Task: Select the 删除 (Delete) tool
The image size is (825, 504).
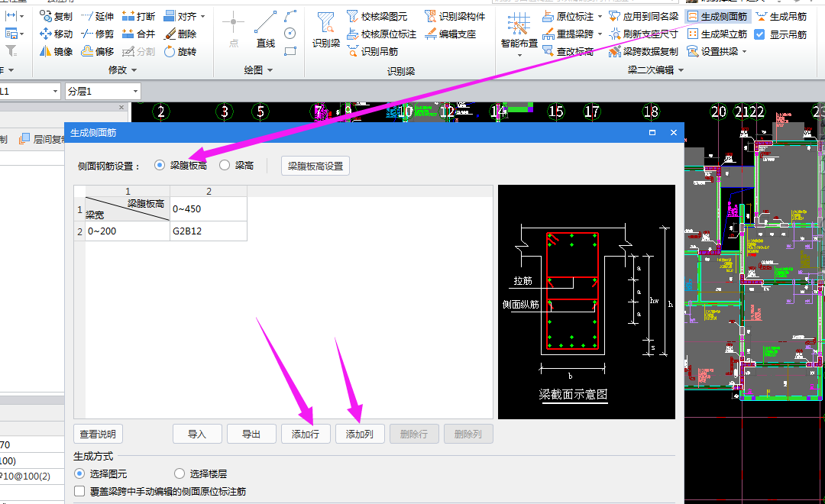Action: pos(180,34)
